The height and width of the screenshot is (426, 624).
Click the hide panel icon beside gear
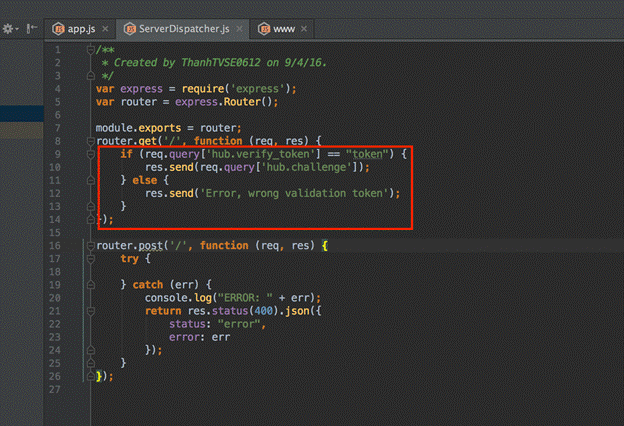point(31,29)
